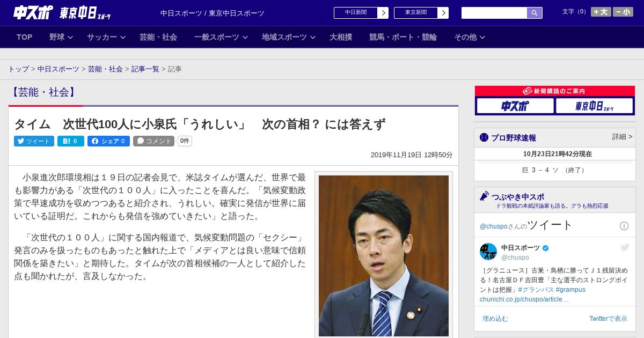This screenshot has height=338, width=644.
Task: Expand the その他 dropdown menu
Action: pos(469,37)
